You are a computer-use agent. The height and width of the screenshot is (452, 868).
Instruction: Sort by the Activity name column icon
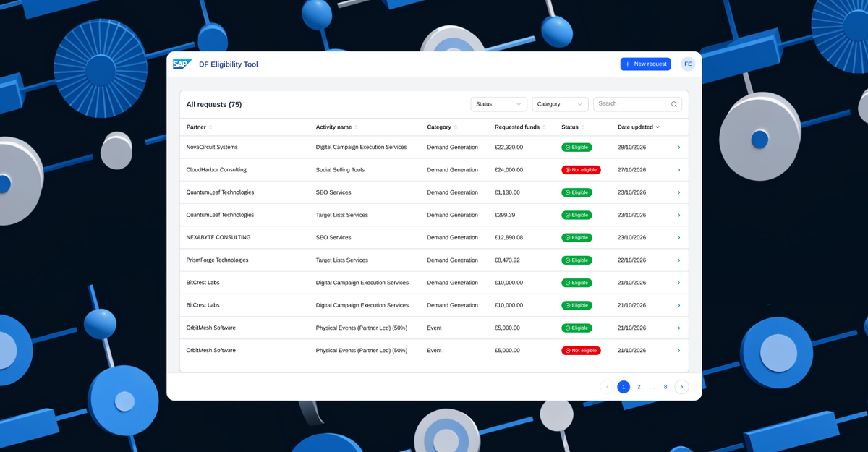pos(356,127)
